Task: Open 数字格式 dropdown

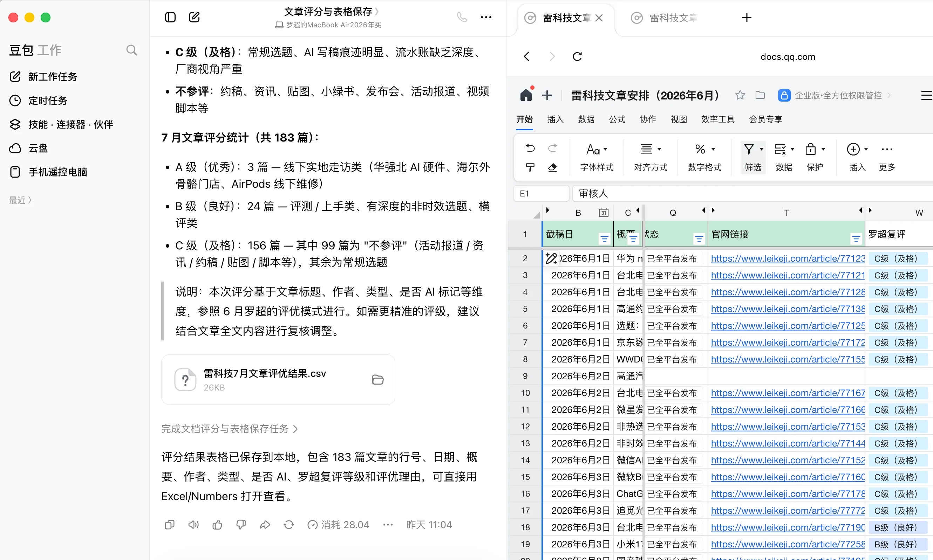Action: click(x=704, y=157)
